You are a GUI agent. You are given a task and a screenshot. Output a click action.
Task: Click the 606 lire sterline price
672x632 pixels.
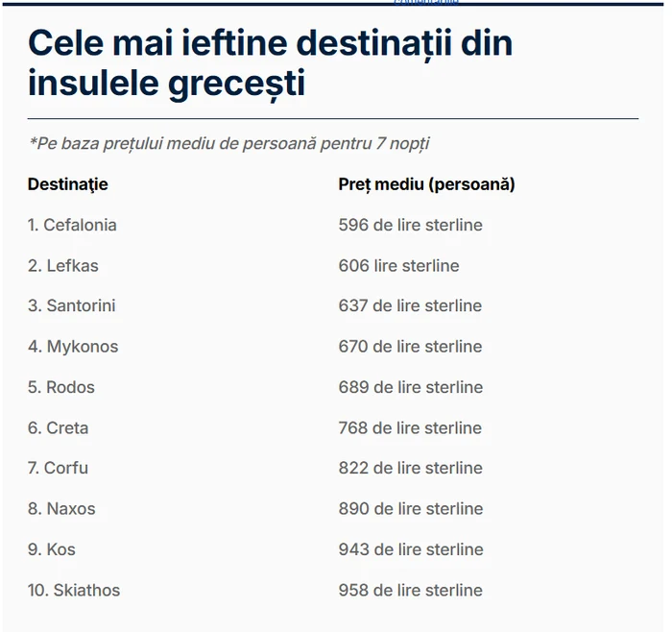coord(398,265)
